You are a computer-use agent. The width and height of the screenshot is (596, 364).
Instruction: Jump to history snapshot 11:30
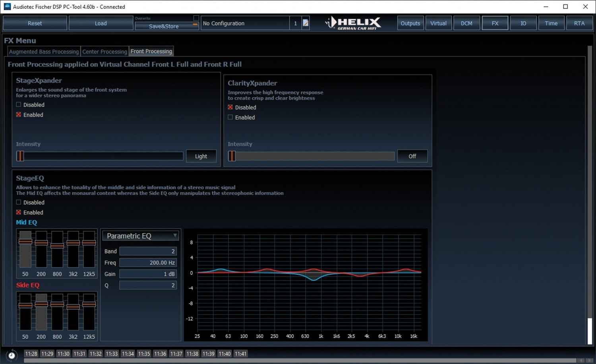point(63,354)
